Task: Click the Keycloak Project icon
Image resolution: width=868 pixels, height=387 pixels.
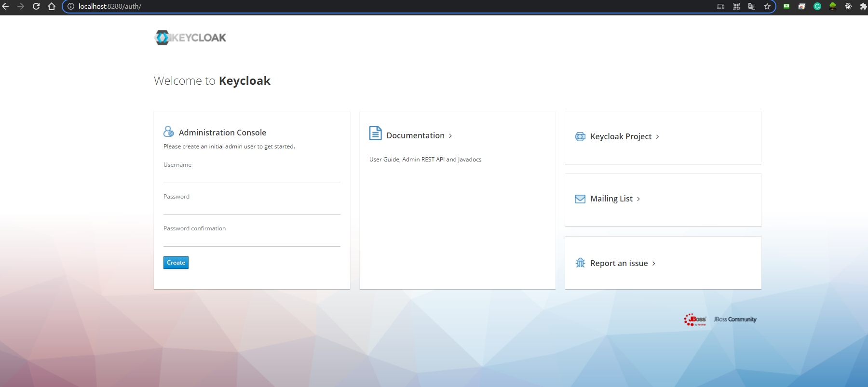Action: pyautogui.click(x=580, y=136)
